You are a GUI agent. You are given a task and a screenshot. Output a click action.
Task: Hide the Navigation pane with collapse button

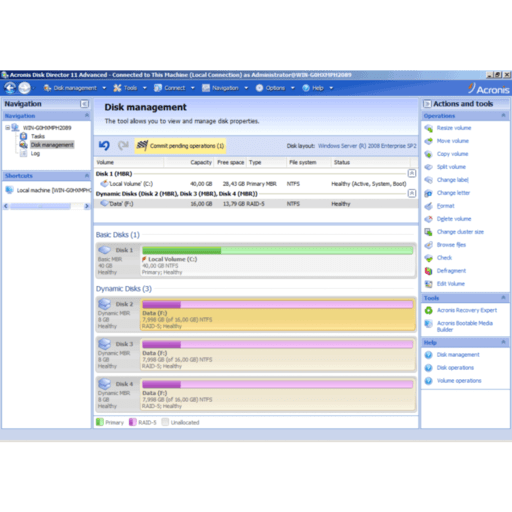tap(84, 104)
